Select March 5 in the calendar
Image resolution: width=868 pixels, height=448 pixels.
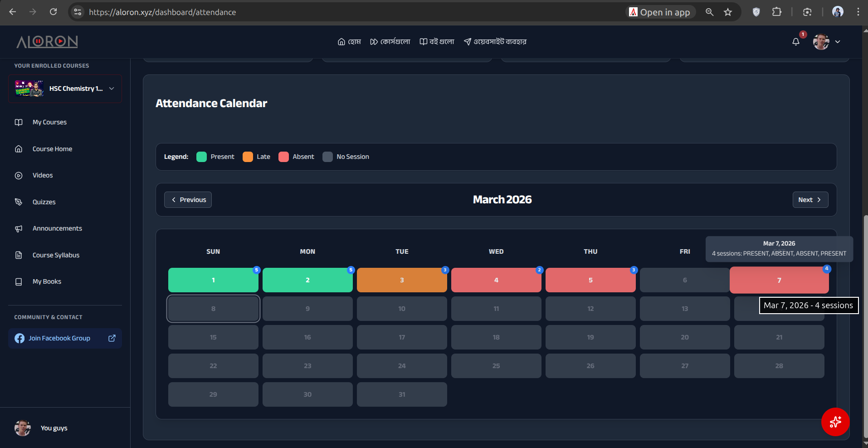click(590, 280)
